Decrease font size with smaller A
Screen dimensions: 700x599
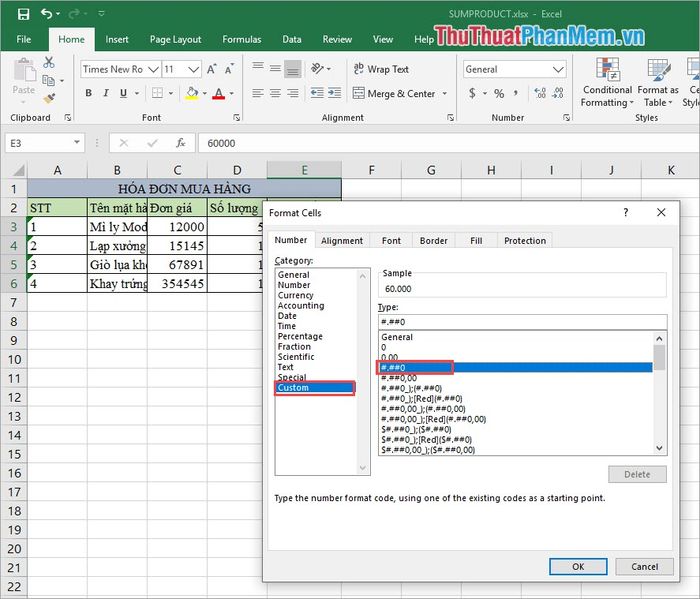point(229,69)
